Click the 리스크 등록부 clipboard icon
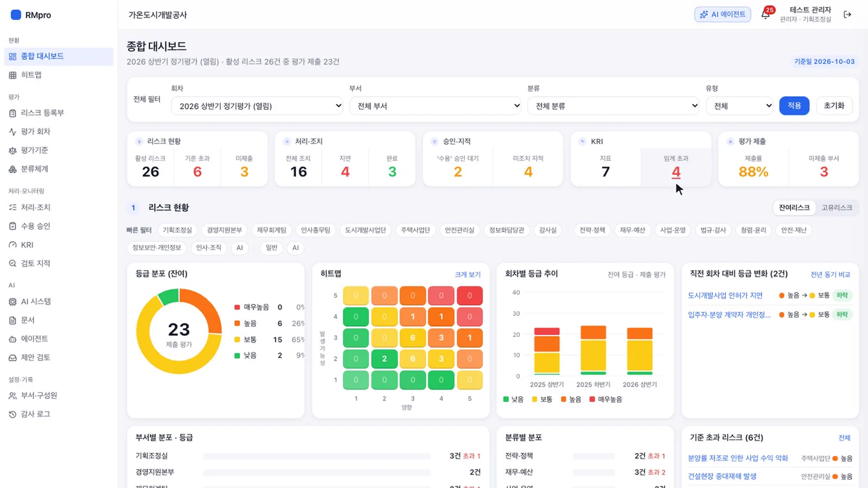 point(12,113)
